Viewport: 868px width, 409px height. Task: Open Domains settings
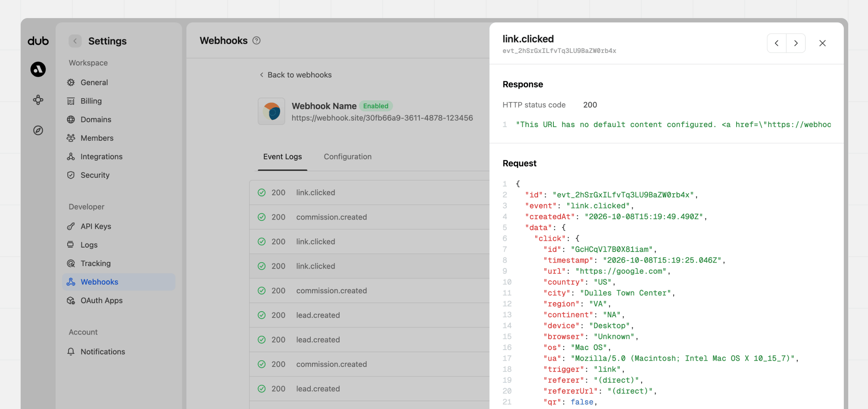pos(119,119)
